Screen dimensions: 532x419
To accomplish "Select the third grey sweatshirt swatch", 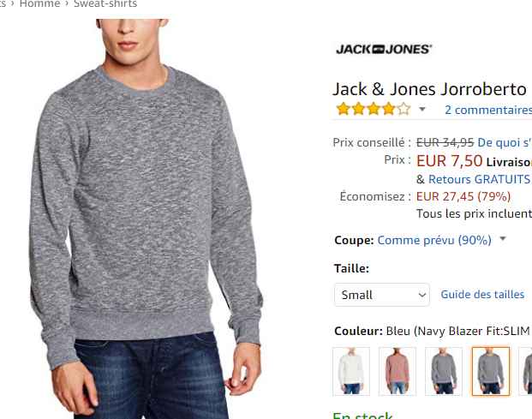I will [444, 372].
